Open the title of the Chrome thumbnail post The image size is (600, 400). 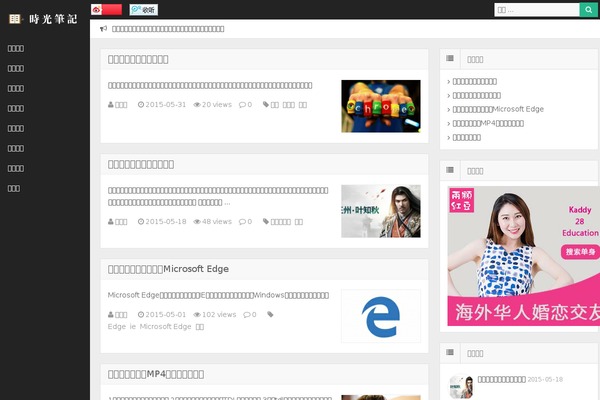[138, 59]
